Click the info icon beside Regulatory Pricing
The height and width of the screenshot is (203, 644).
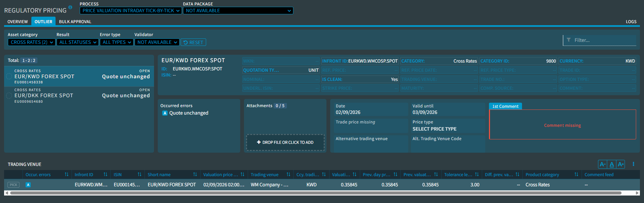70,7
